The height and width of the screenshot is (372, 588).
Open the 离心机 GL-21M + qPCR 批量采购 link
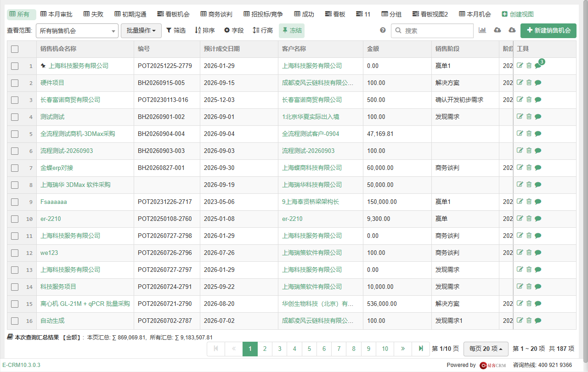pyautogui.click(x=85, y=304)
